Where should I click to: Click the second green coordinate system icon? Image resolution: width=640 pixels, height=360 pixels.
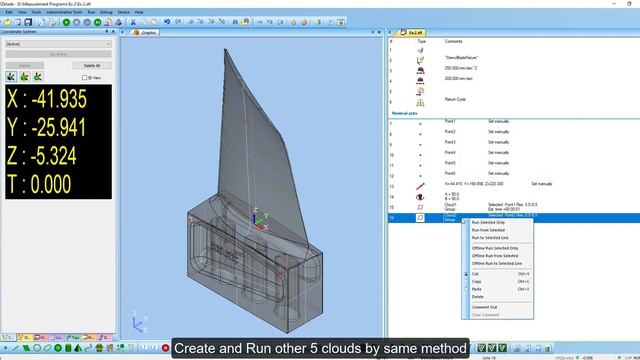click(x=24, y=76)
